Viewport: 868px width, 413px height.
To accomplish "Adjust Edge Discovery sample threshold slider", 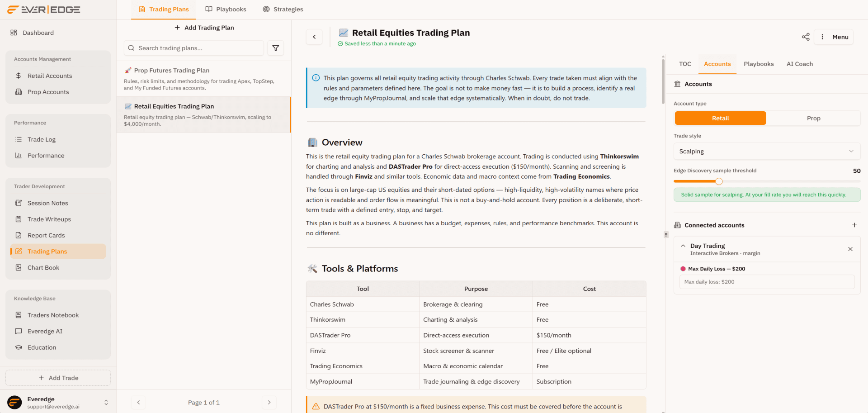I will tap(719, 181).
